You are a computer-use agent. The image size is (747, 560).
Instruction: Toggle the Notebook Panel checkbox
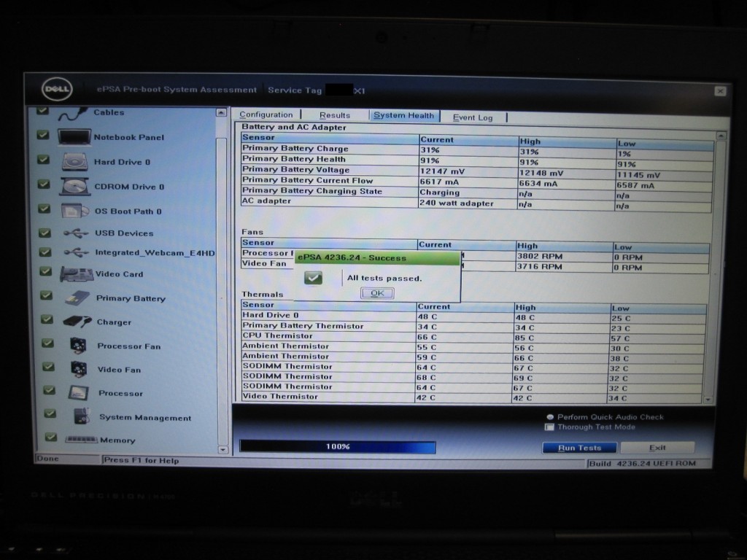(x=43, y=135)
